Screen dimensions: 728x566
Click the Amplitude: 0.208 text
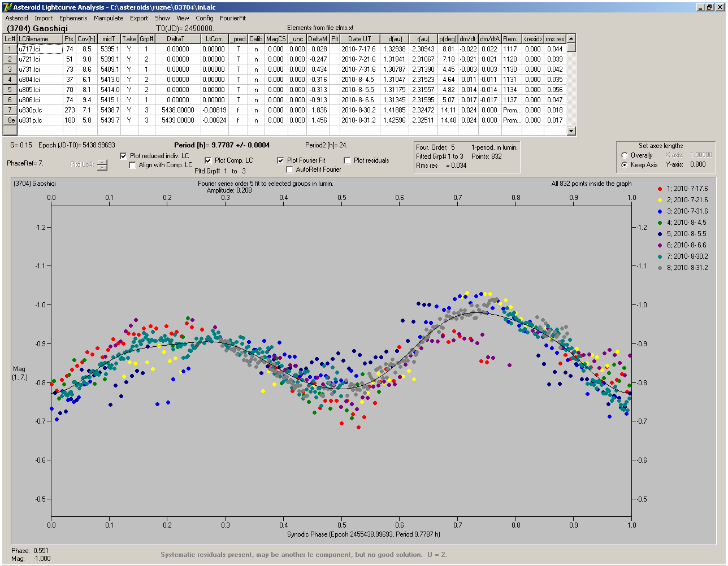229,190
